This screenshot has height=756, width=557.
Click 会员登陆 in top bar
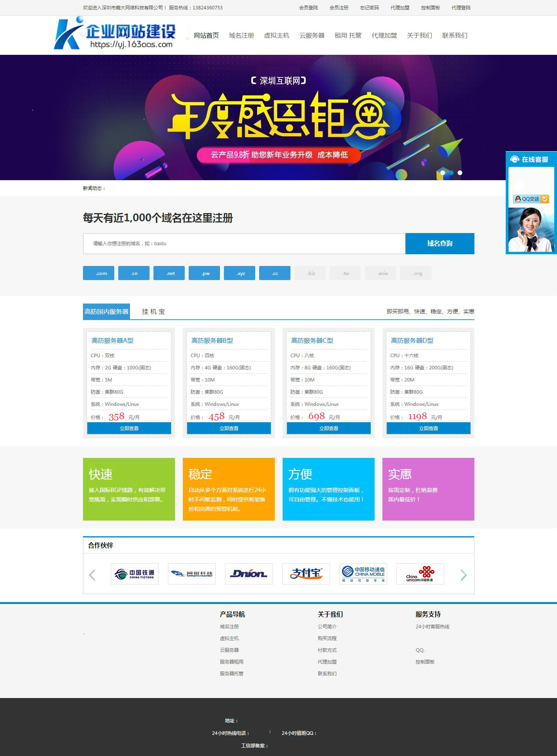click(x=308, y=8)
